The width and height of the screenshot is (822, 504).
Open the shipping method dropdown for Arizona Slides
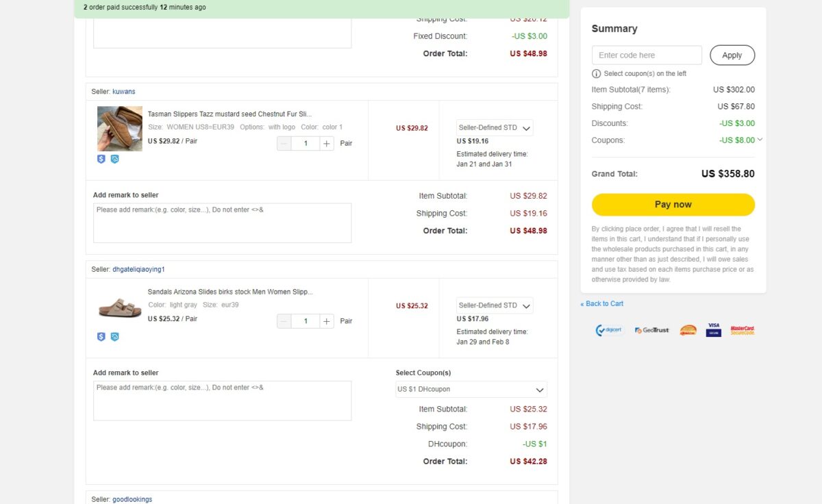point(495,305)
